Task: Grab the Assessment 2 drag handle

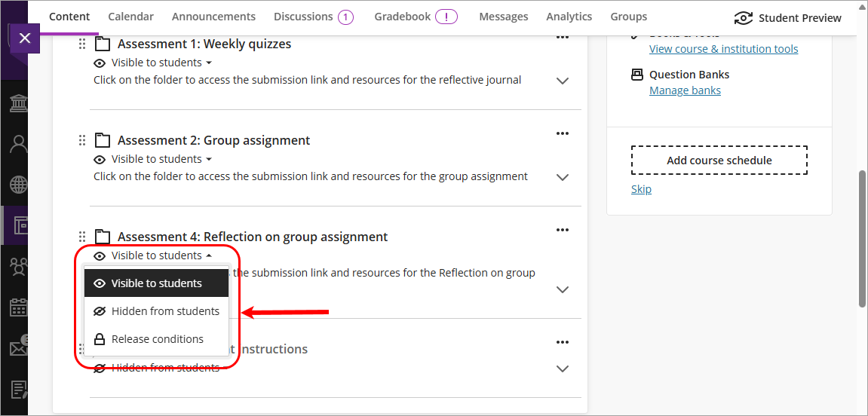Action: pos(81,140)
